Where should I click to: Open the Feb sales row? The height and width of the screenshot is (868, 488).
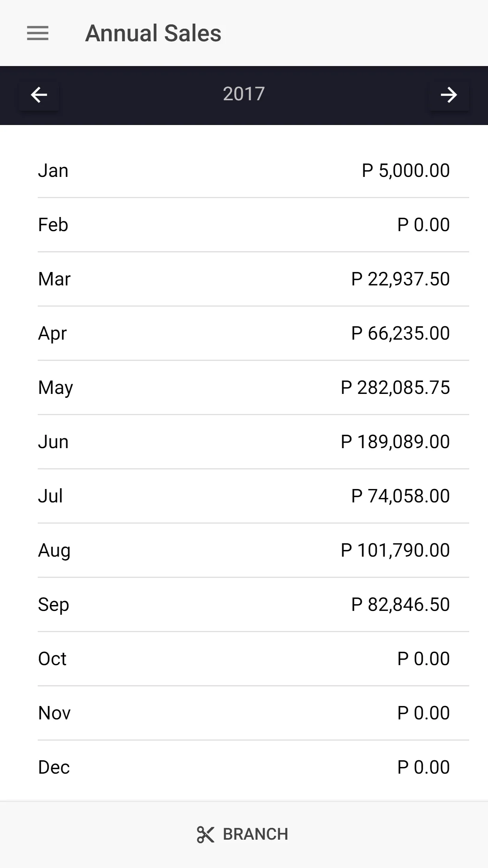[x=244, y=225]
